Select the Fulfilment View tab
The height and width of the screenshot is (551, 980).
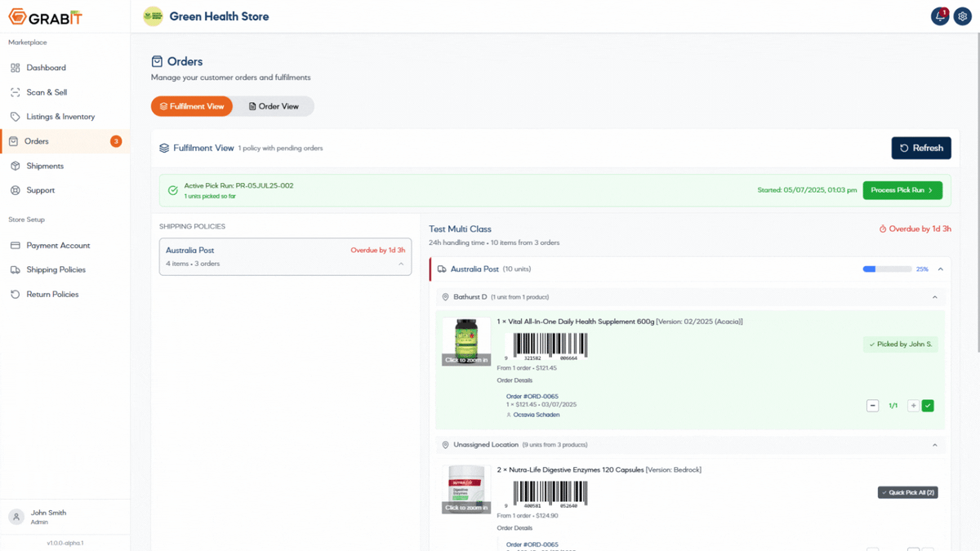[x=191, y=105]
